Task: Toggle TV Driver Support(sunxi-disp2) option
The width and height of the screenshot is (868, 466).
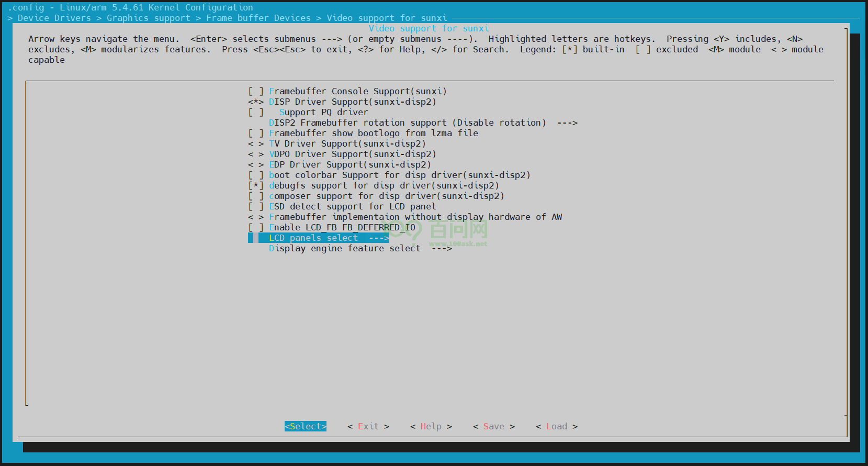Action: 347,143
